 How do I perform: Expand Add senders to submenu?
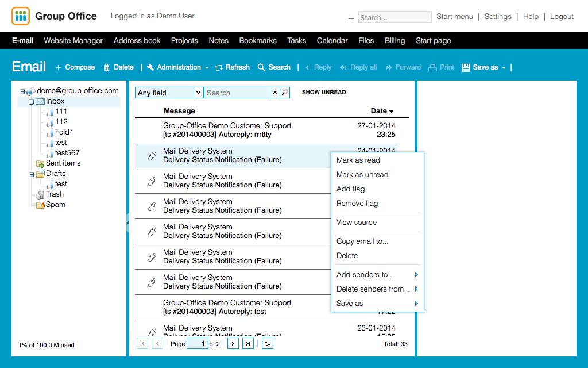pyautogui.click(x=416, y=275)
